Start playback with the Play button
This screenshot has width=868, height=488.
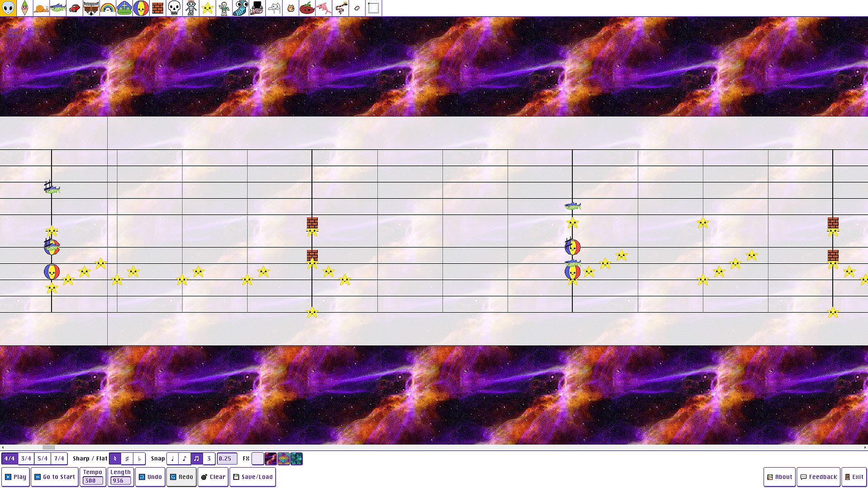coord(16,477)
